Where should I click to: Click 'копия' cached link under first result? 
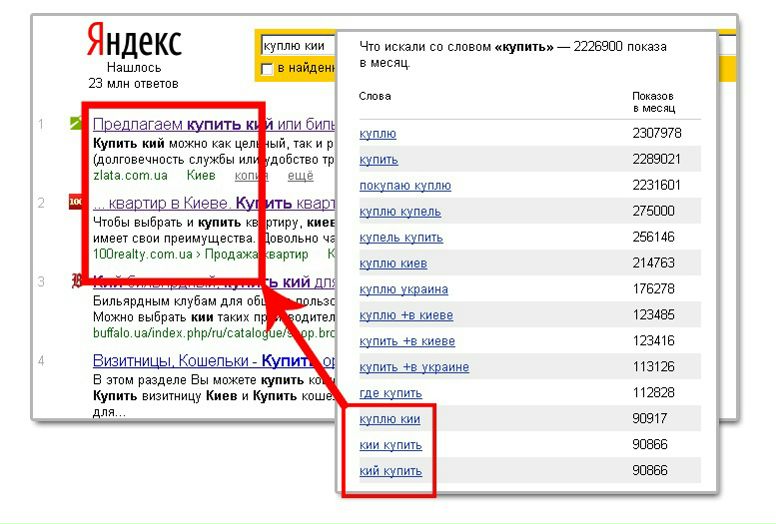point(250,175)
